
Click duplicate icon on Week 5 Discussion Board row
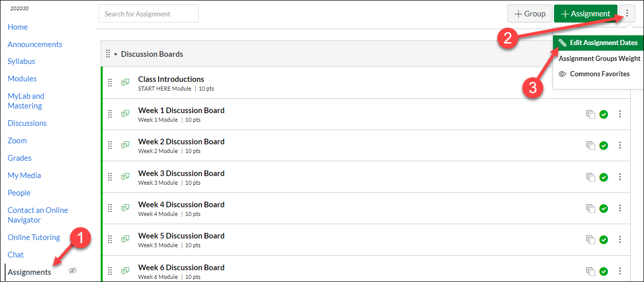point(591,240)
